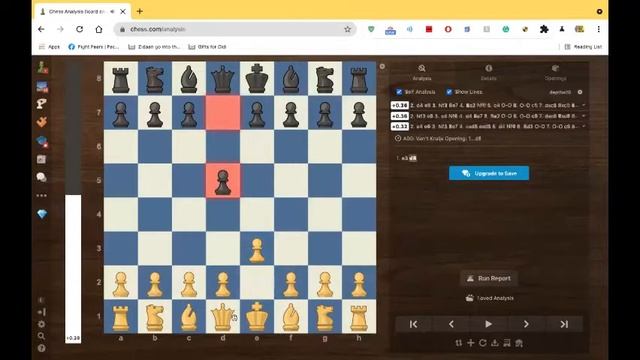
Task: Click the diamond premium icon in sidebar
Action: point(42,214)
